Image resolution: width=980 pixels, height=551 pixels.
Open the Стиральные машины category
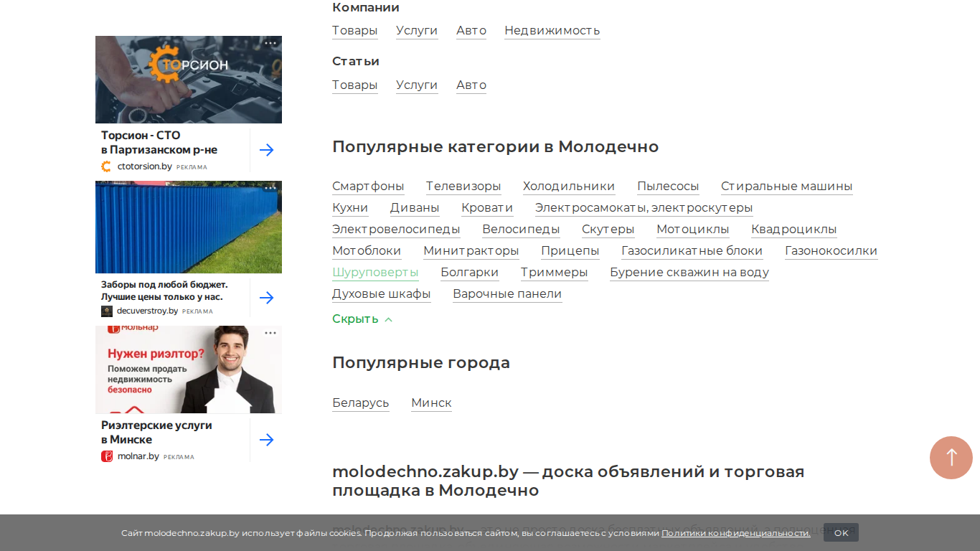click(787, 187)
